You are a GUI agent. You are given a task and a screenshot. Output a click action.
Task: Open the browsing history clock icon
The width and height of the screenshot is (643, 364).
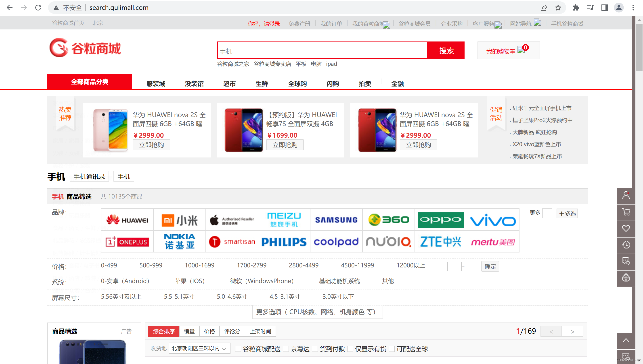pyautogui.click(x=626, y=245)
